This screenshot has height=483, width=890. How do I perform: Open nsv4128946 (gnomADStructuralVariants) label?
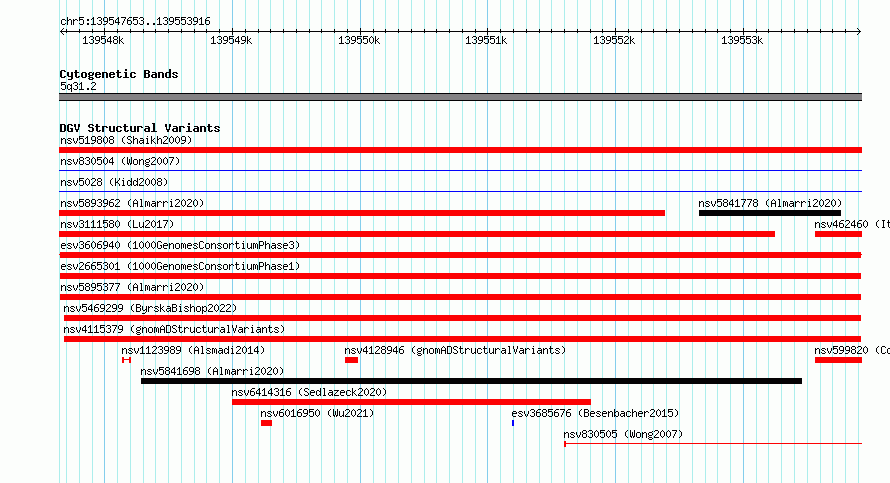pyautogui.click(x=455, y=350)
